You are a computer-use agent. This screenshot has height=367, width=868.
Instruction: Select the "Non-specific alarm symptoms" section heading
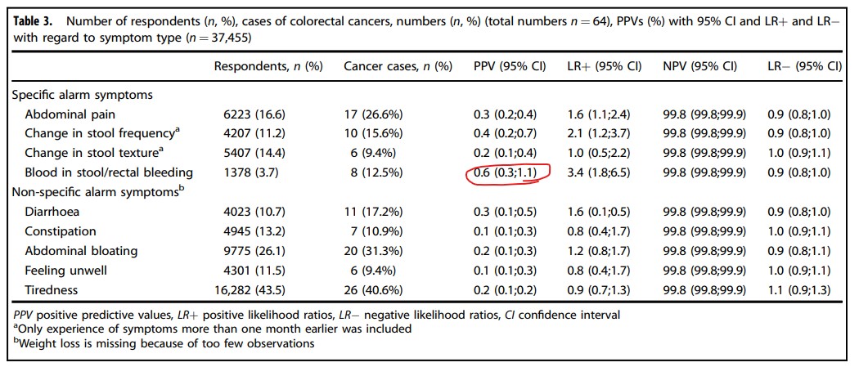tap(95, 192)
